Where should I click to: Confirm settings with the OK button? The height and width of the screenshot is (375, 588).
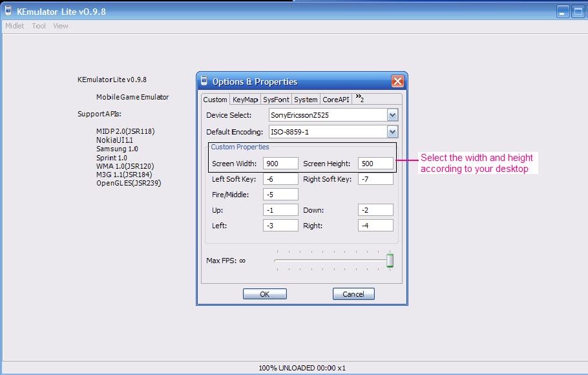point(265,294)
